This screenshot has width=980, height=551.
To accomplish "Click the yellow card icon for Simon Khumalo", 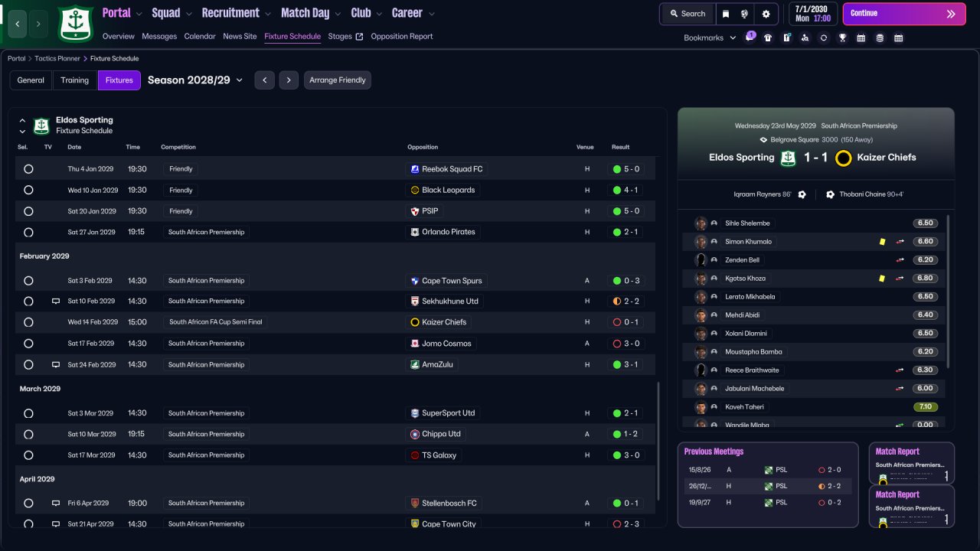I will (883, 242).
